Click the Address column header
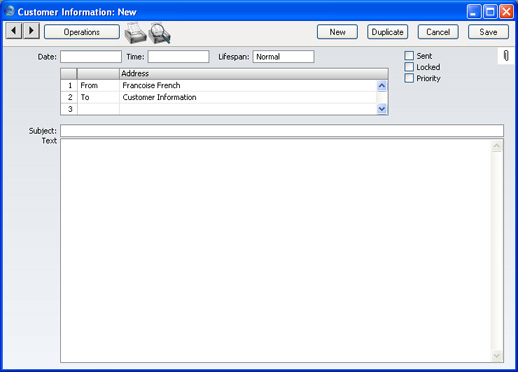Image resolution: width=518 pixels, height=372 pixels. [x=254, y=74]
